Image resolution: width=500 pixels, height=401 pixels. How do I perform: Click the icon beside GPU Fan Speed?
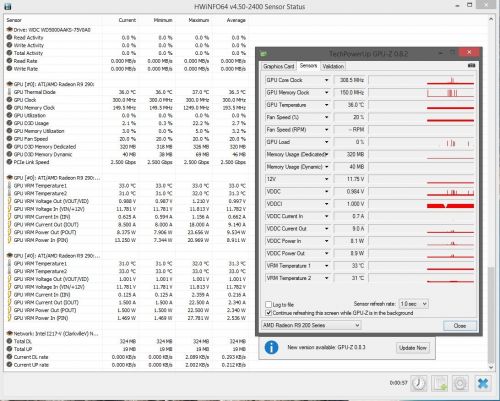click(9, 139)
